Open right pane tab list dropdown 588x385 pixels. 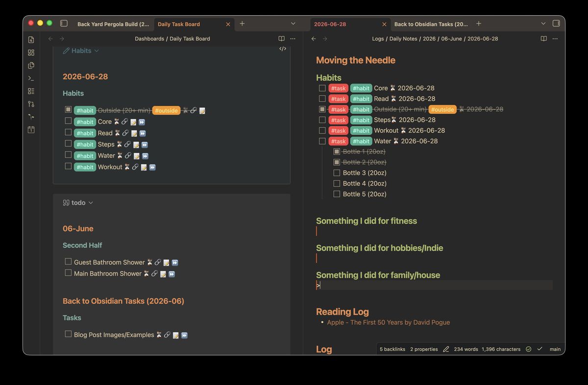pyautogui.click(x=543, y=24)
